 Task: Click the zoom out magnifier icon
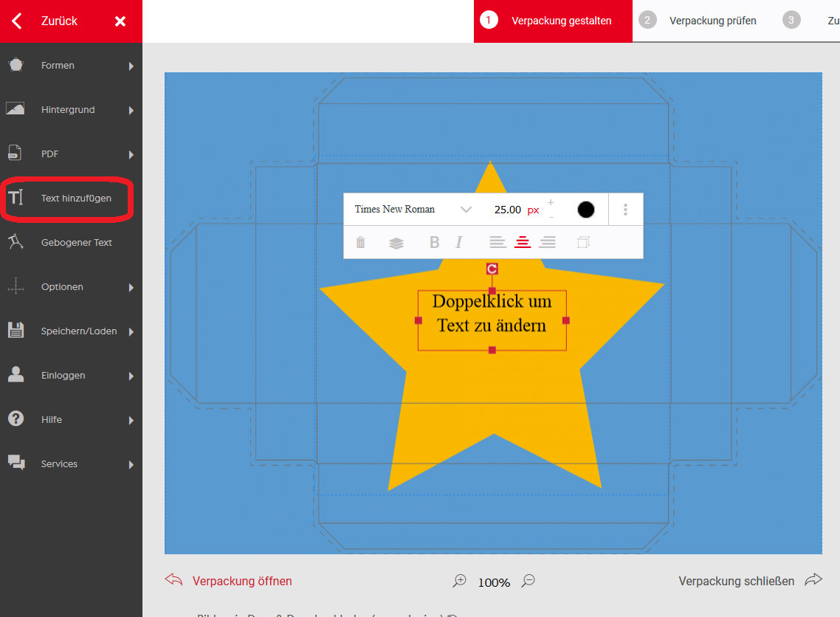coord(528,581)
